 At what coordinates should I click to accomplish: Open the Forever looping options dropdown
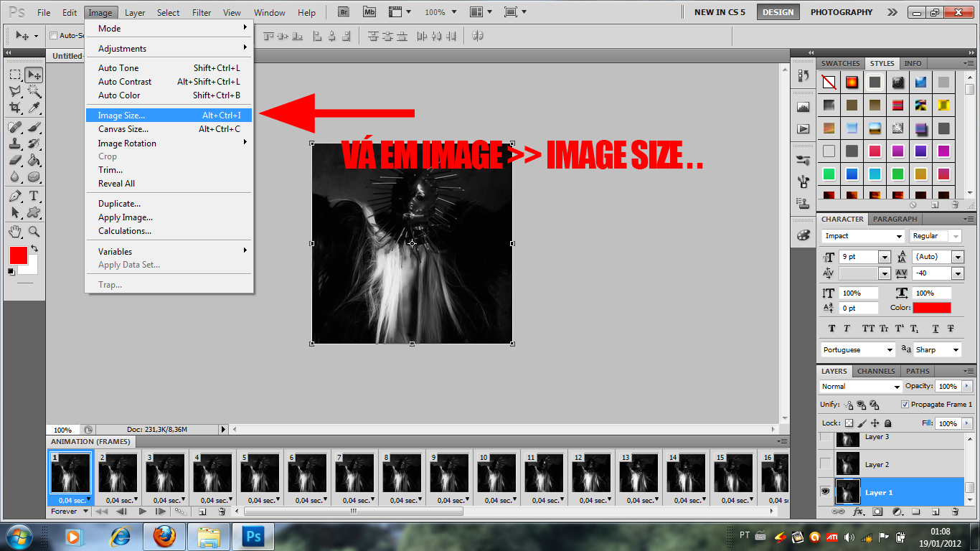point(70,512)
